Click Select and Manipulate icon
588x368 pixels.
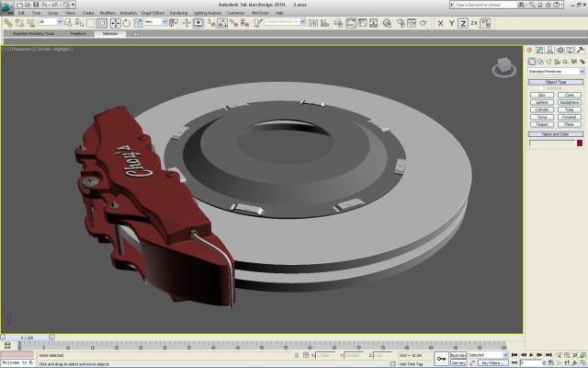[x=187, y=23]
